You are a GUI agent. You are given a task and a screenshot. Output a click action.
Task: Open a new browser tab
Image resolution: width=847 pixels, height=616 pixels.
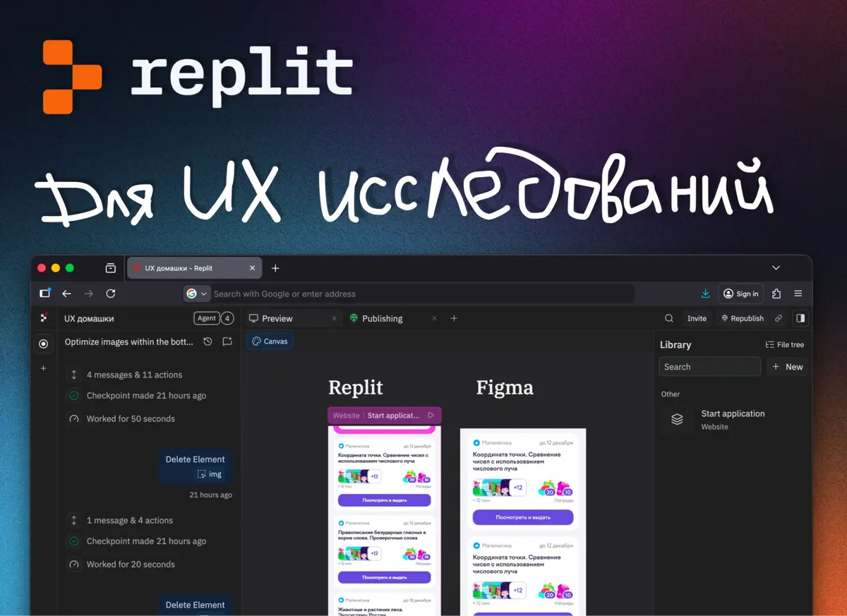point(275,268)
